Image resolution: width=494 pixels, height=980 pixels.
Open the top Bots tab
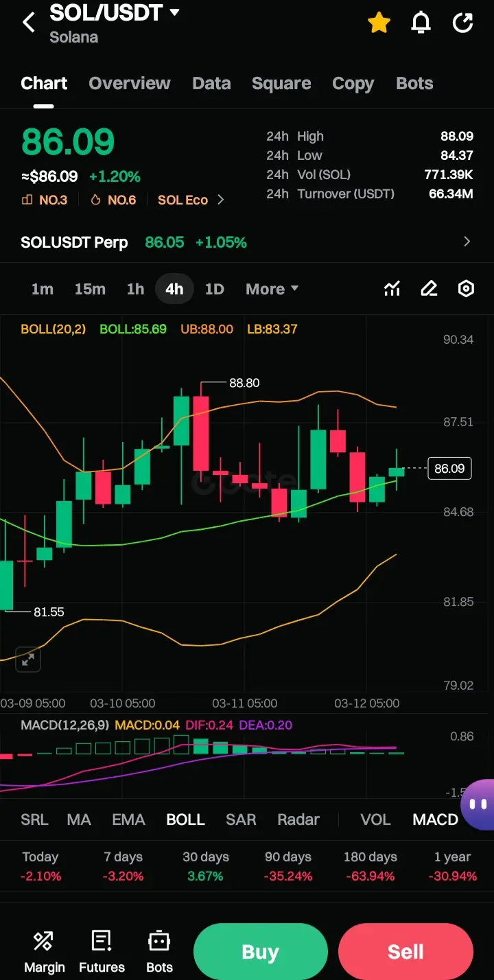pyautogui.click(x=414, y=84)
